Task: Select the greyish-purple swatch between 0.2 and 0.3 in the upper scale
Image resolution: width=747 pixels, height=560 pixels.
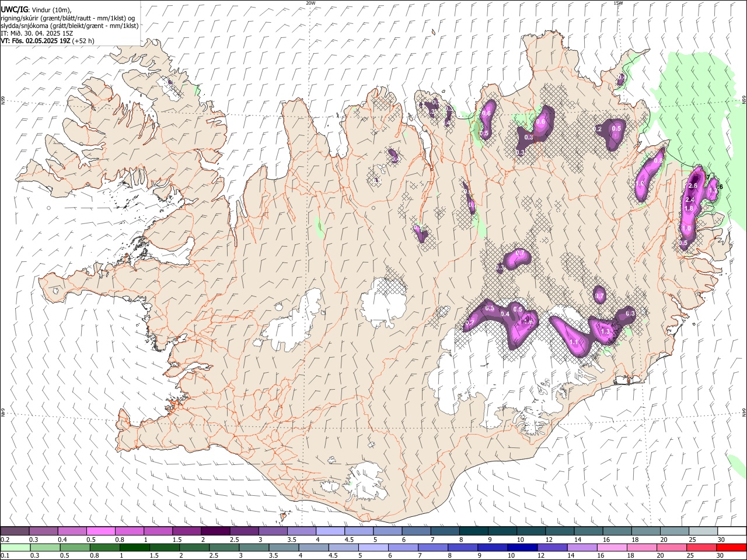Action: (x=15, y=531)
